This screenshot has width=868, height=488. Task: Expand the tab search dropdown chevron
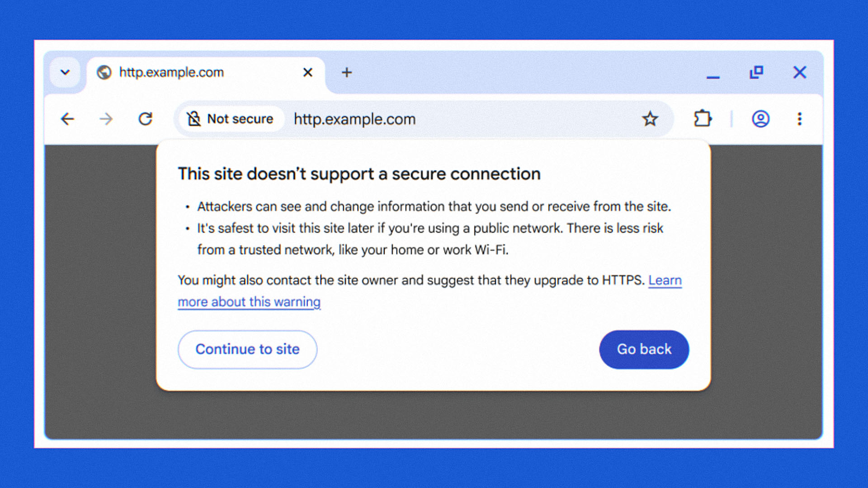click(65, 72)
